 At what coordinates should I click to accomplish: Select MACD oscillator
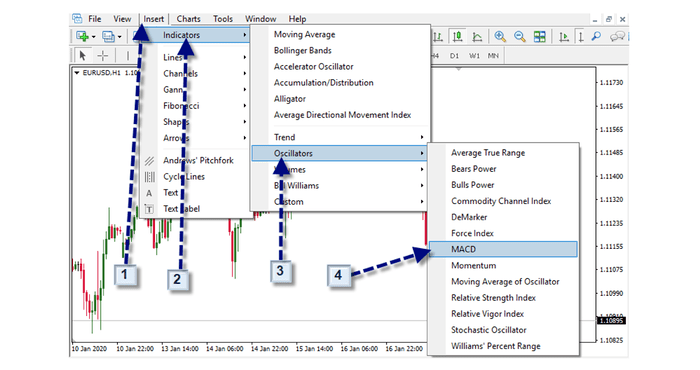[x=503, y=249]
